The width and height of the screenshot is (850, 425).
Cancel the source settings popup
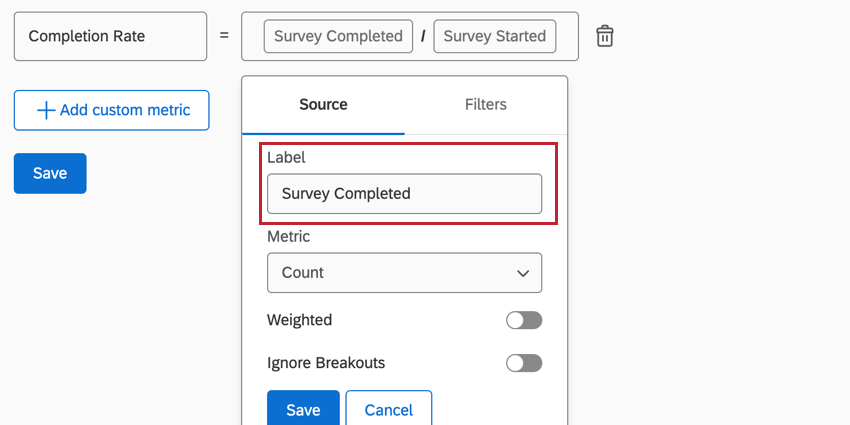click(388, 410)
